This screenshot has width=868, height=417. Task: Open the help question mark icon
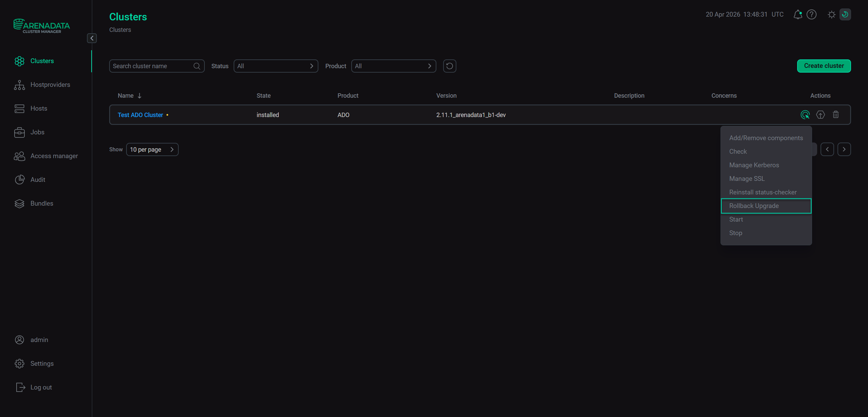811,15
